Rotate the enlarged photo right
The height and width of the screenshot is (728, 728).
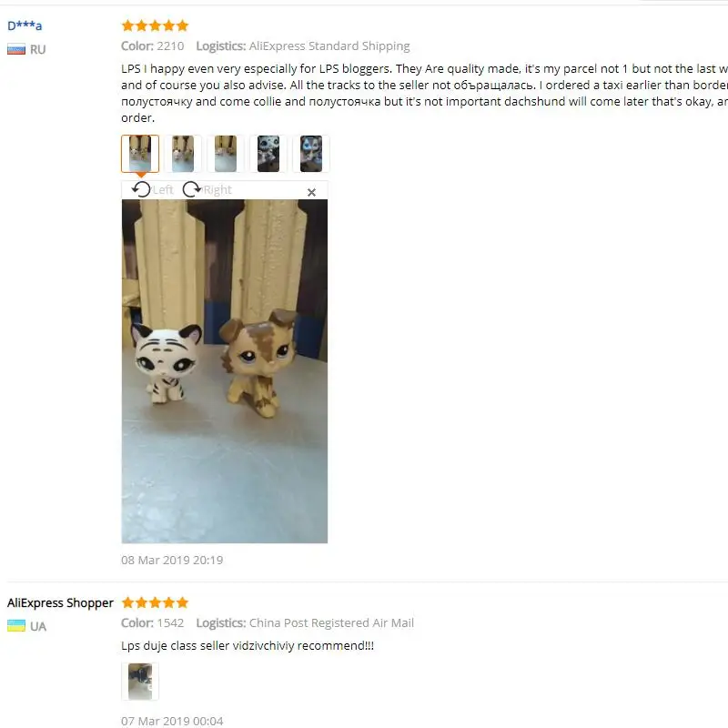click(207, 189)
